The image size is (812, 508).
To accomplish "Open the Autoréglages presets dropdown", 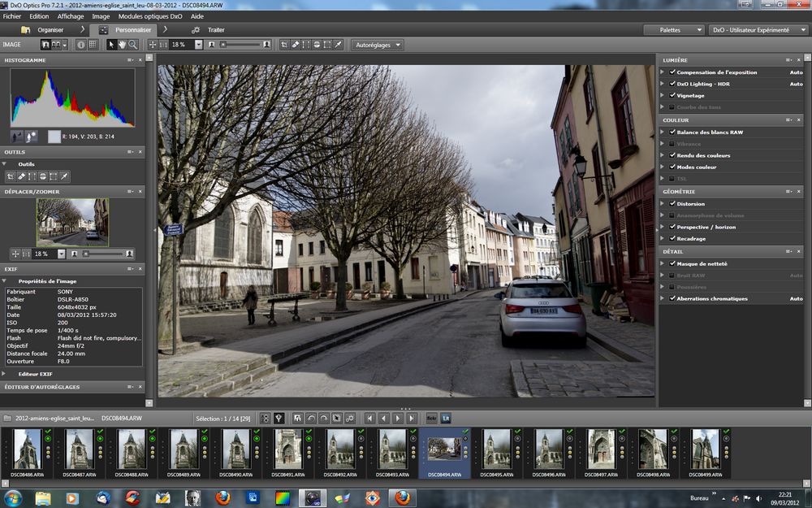I will pyautogui.click(x=378, y=45).
